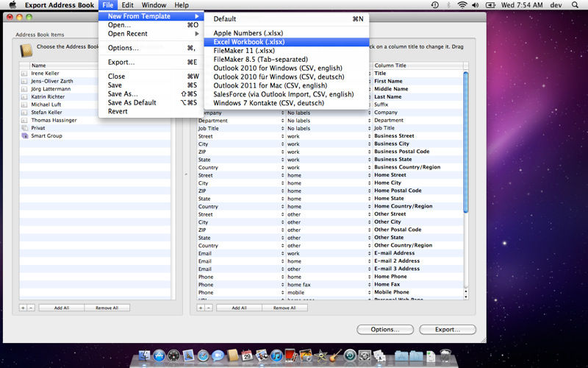Image resolution: width=588 pixels, height=368 pixels.
Task: Click minus button under Address Book Items
Action: point(31,308)
